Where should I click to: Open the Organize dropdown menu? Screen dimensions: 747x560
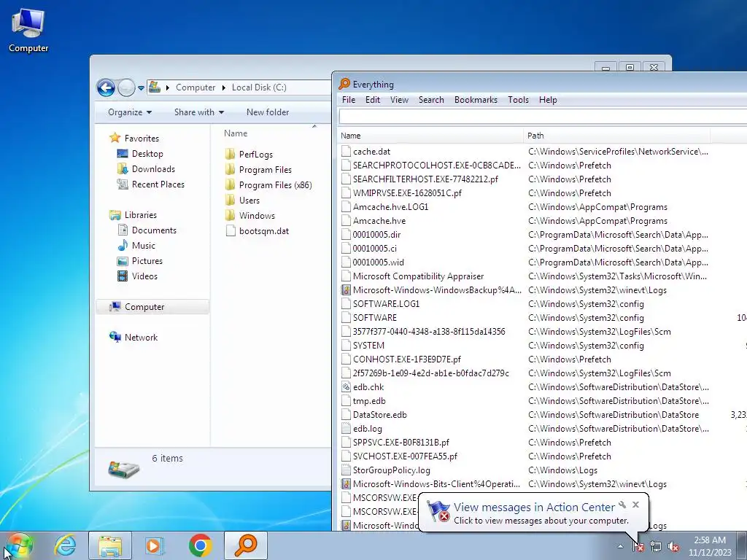tap(130, 112)
